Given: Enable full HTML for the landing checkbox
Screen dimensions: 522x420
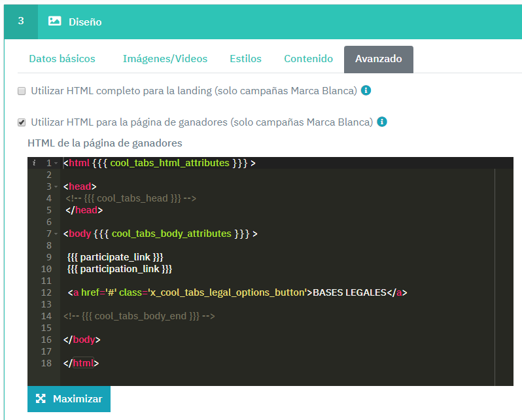Looking at the screenshot, I should point(22,91).
